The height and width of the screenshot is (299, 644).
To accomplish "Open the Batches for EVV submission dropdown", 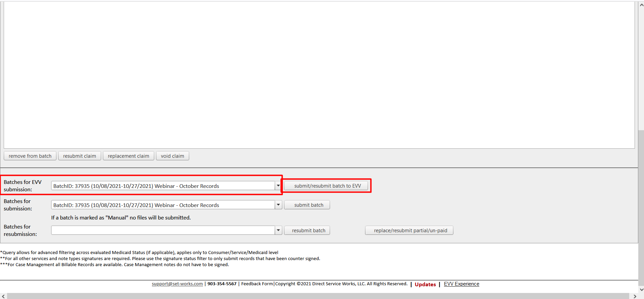I will coord(278,186).
